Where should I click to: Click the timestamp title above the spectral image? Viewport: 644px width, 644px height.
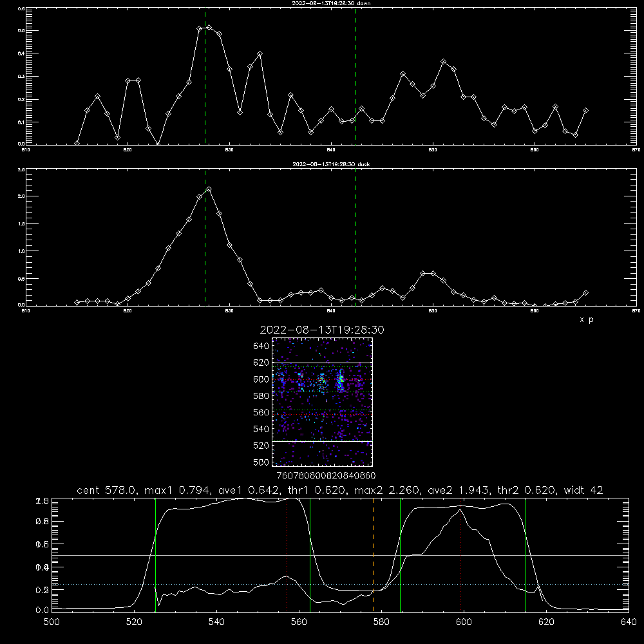pyautogui.click(x=322, y=330)
